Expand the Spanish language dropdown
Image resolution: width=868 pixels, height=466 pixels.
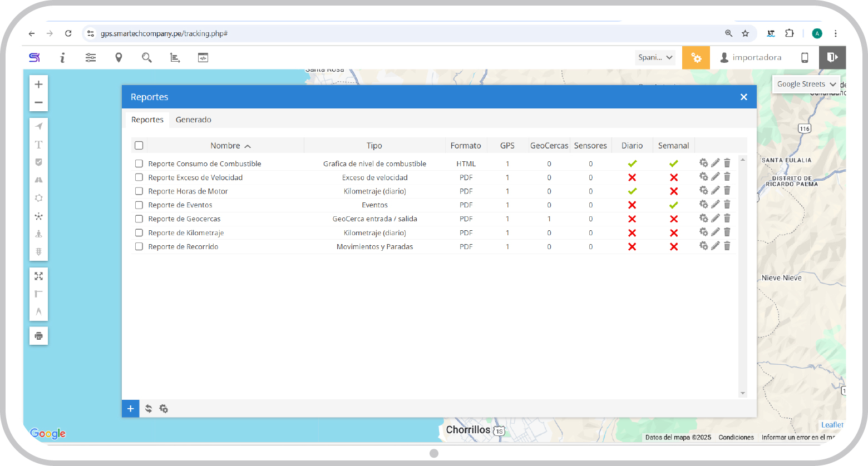(x=655, y=57)
